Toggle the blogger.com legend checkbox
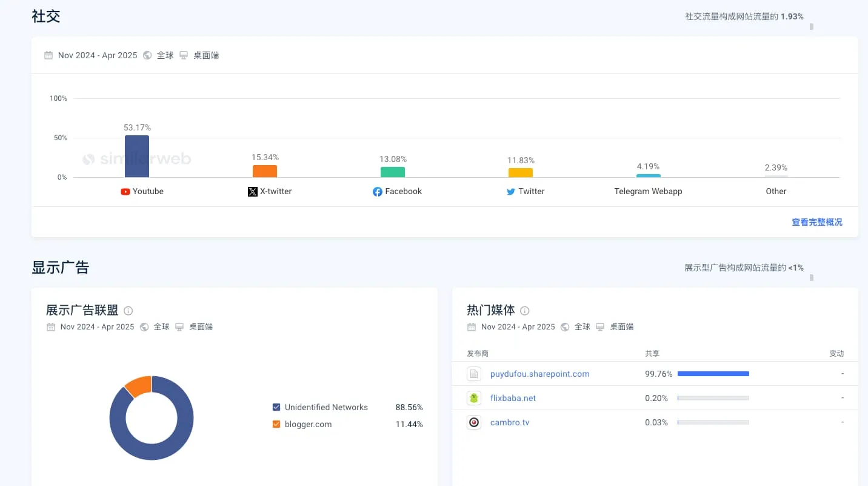Screen dimensions: 868x486 (276, 424)
